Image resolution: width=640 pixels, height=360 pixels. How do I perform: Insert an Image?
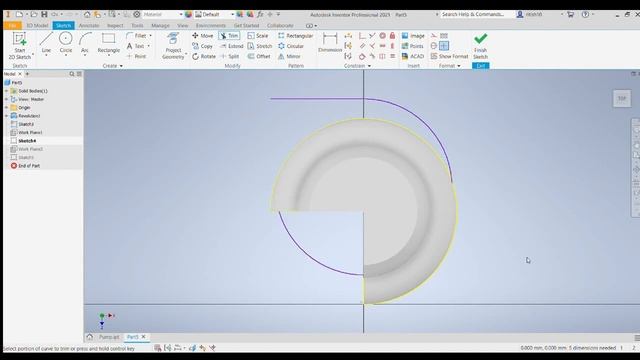(x=413, y=36)
